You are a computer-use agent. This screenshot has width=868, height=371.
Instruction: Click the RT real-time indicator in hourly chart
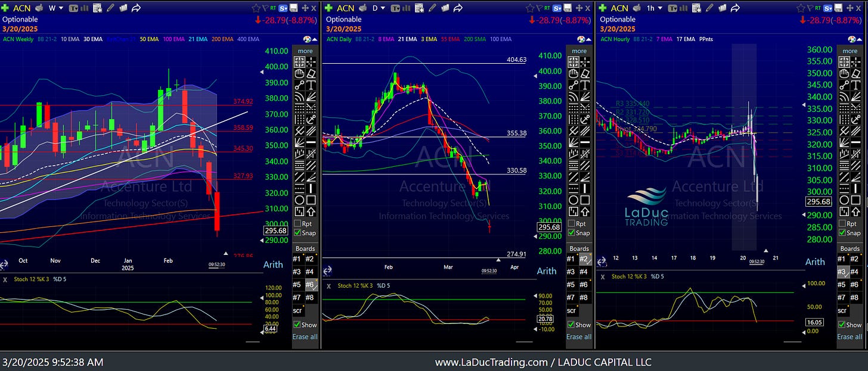click(x=817, y=8)
